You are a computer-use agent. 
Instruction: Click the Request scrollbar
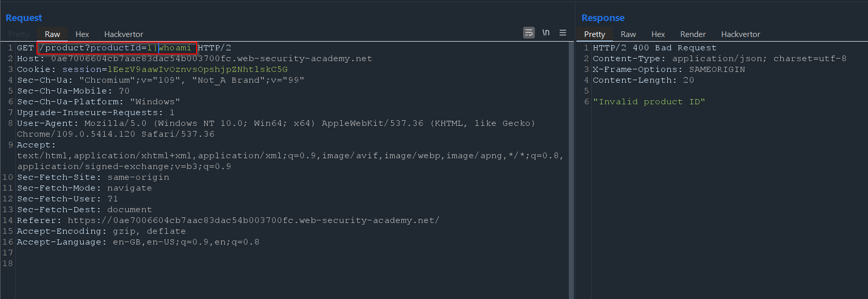coord(571,170)
